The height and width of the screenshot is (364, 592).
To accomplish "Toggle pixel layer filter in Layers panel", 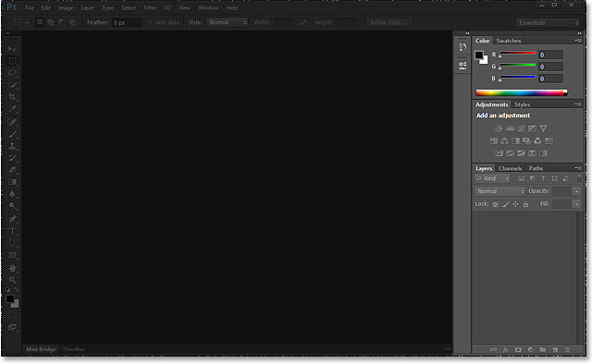I will 521,178.
